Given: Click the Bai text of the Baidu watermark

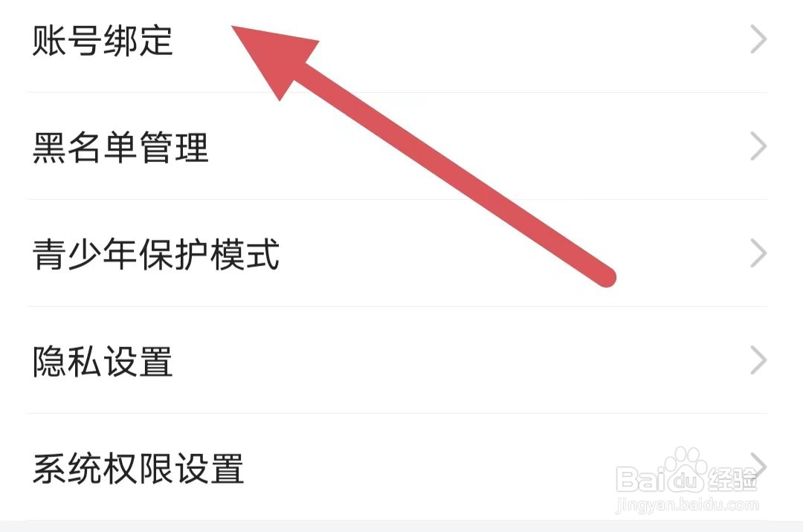Looking at the screenshot, I should (640, 479).
